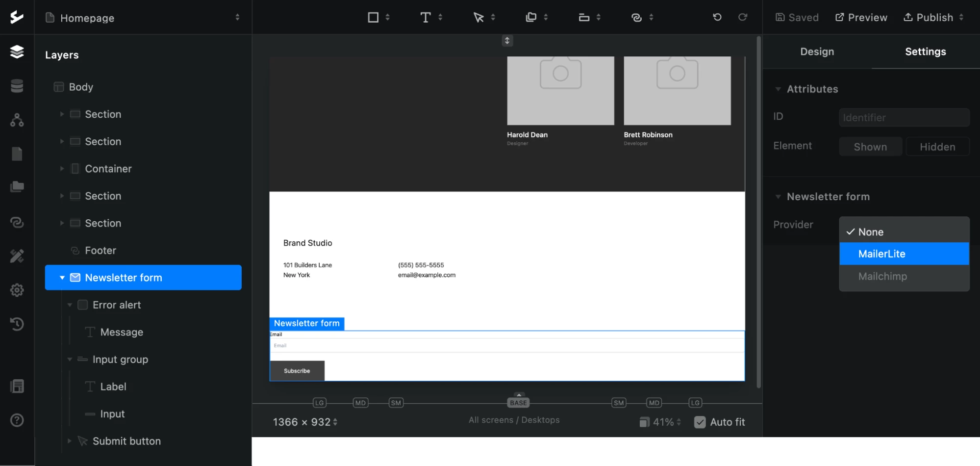Enable the Auto fit checkbox
Viewport: 980px width, 466px height.
[700, 422]
